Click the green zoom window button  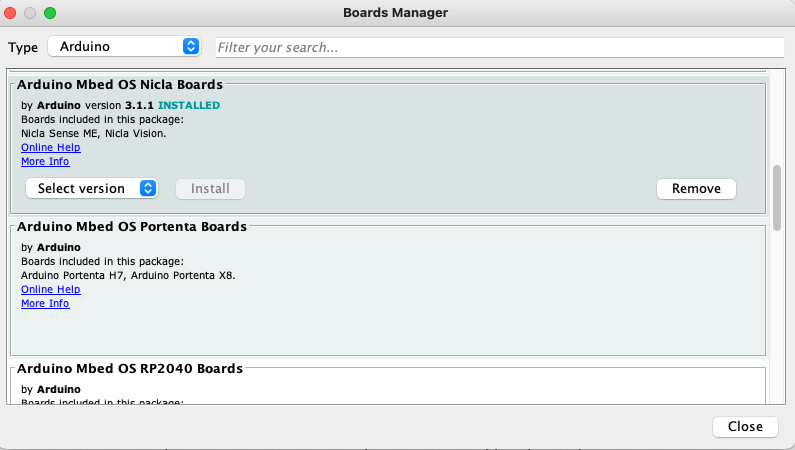(x=50, y=13)
